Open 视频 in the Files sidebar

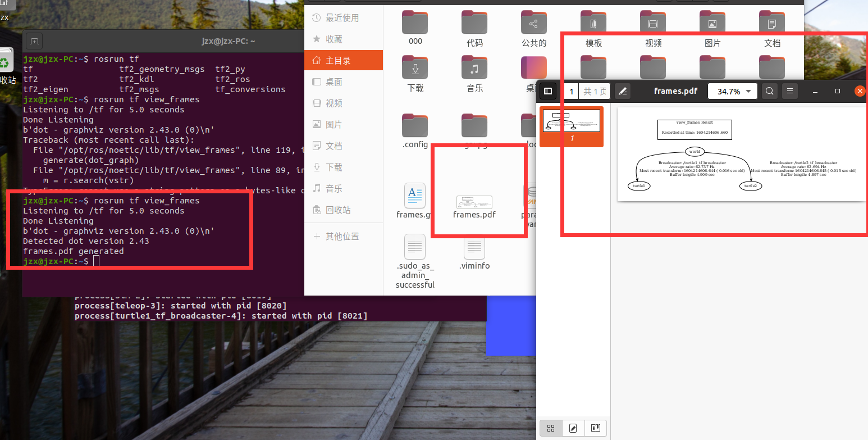[344, 103]
